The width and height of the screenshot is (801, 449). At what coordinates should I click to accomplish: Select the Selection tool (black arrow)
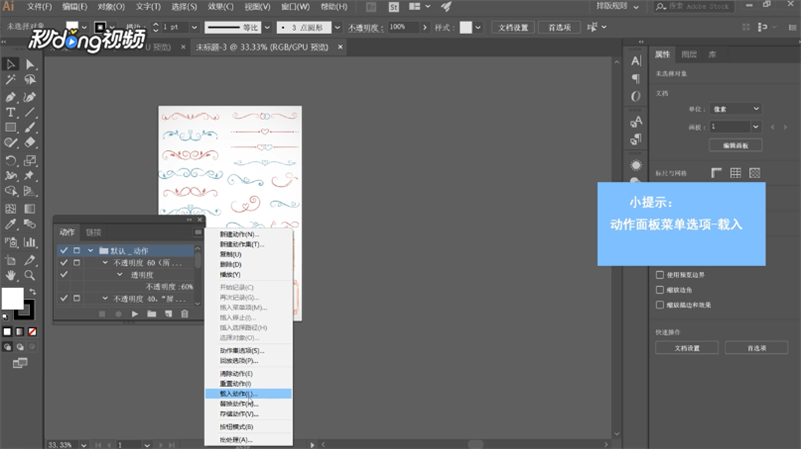pyautogui.click(x=11, y=64)
